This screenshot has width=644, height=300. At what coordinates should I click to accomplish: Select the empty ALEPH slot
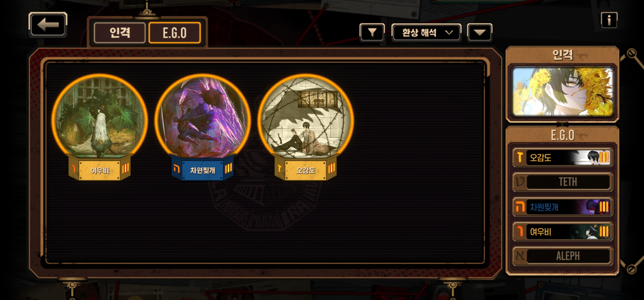[x=563, y=256]
